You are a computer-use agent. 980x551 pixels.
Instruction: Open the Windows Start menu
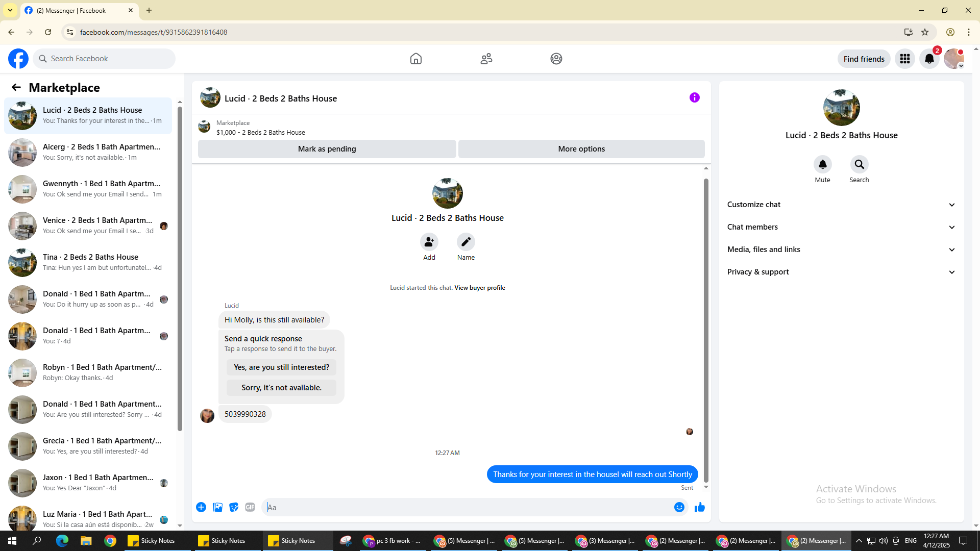point(12,541)
